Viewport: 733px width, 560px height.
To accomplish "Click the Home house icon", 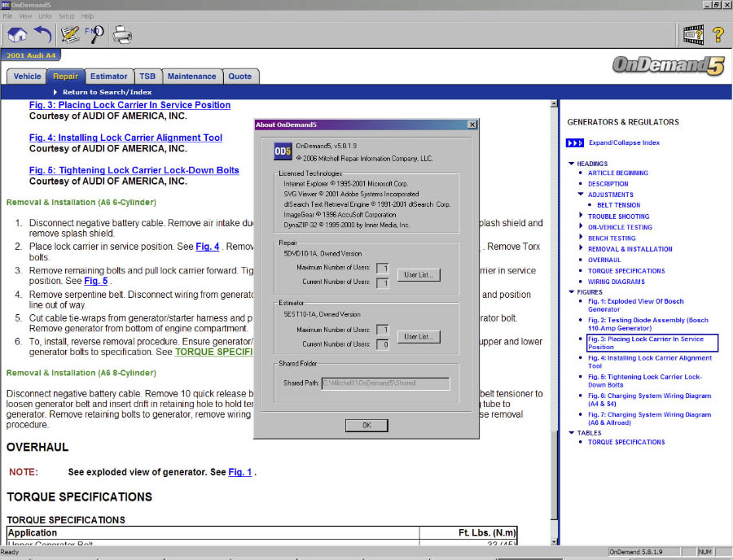I will 17,35.
